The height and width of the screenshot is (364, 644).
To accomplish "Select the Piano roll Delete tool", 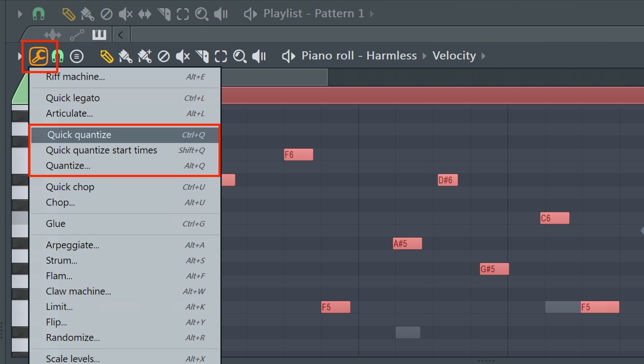I will point(163,56).
